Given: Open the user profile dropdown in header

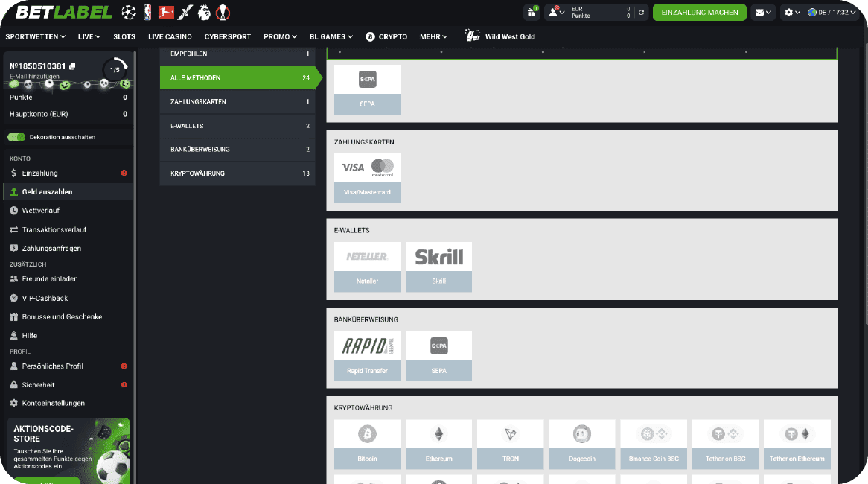Looking at the screenshot, I should (556, 12).
